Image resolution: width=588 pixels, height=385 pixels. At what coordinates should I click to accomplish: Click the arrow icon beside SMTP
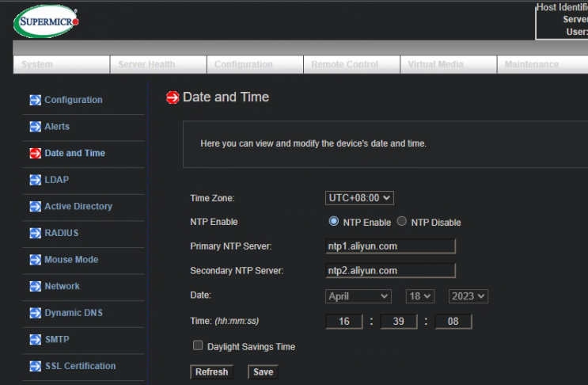pyautogui.click(x=36, y=340)
